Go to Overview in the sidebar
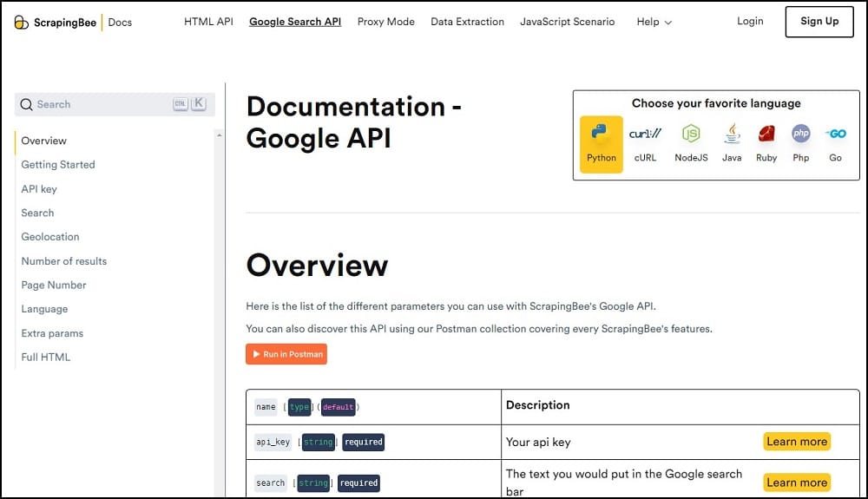This screenshot has height=499, width=868. pyautogui.click(x=43, y=141)
